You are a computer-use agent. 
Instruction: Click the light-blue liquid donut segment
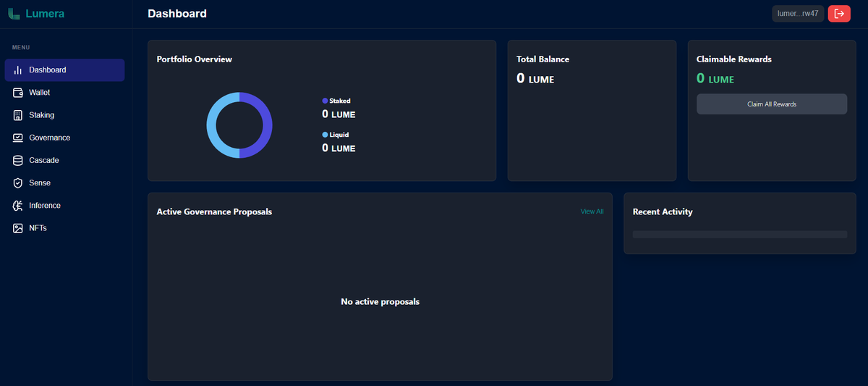coord(212,125)
